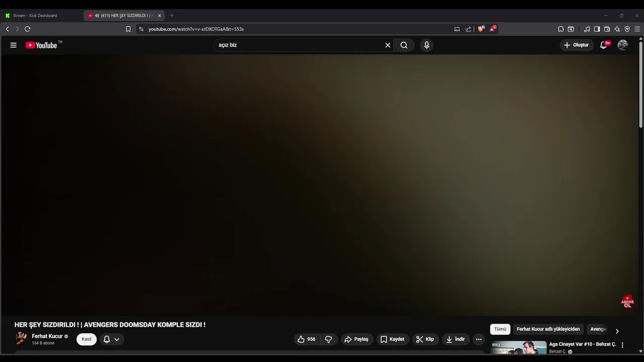Open options for Aga Cinayet Var #10 video
Screen dimensions: 644x362
622,345
